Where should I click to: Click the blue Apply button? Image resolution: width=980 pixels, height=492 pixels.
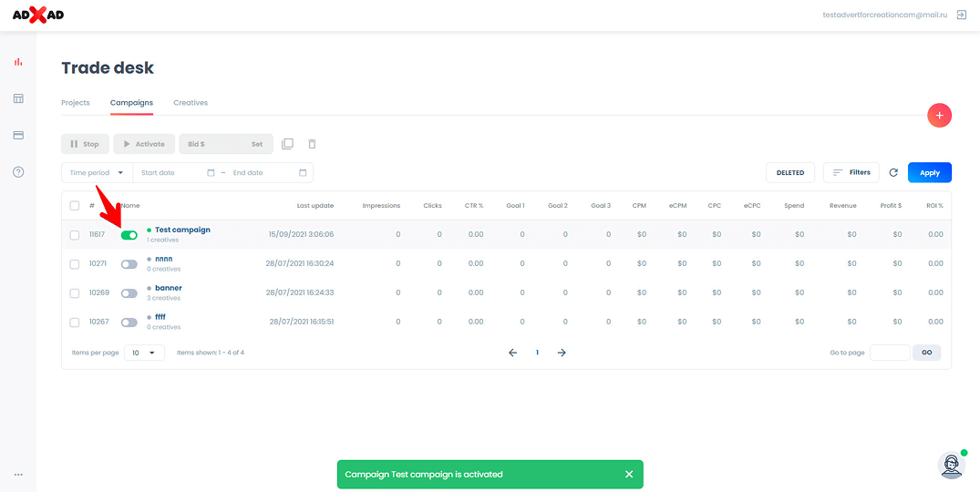pyautogui.click(x=929, y=172)
